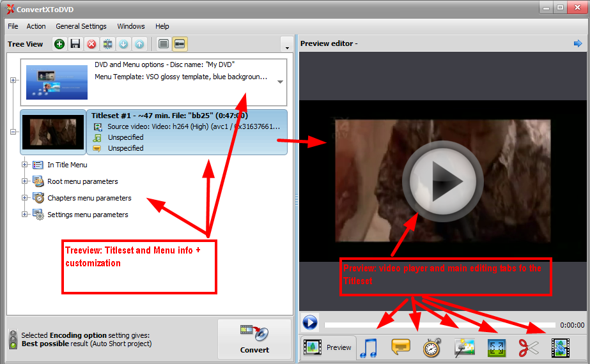The width and height of the screenshot is (590, 364).
Task: Open the cut tab with scissors
Action: tap(528, 348)
